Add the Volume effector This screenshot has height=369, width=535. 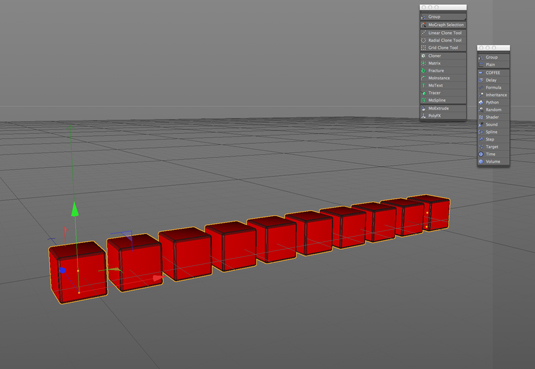tap(493, 161)
